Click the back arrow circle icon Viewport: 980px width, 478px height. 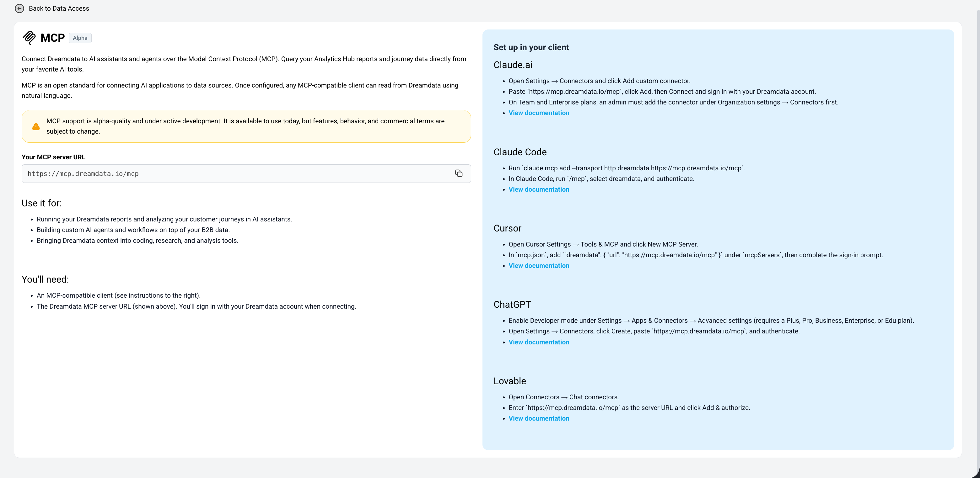[19, 8]
